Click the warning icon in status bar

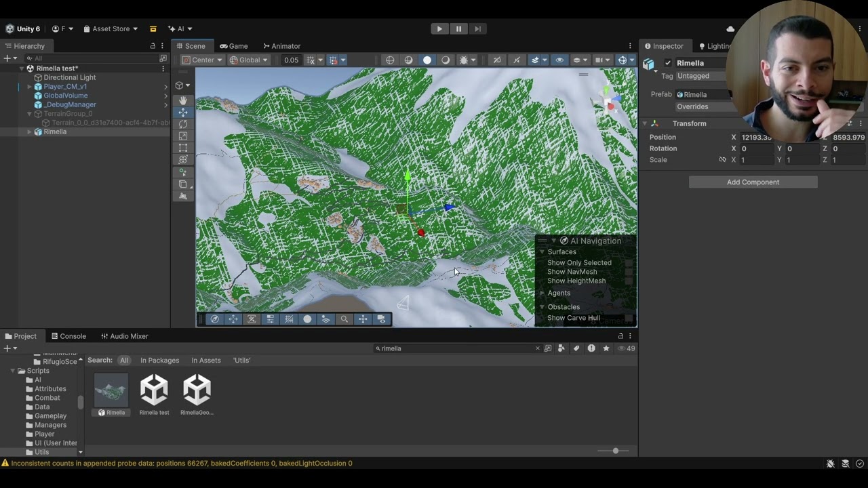(5, 464)
